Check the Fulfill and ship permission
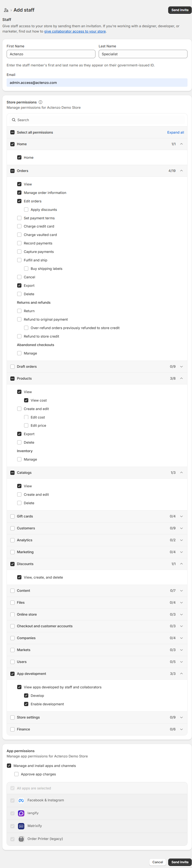This screenshot has height=868, width=192. (x=19, y=260)
